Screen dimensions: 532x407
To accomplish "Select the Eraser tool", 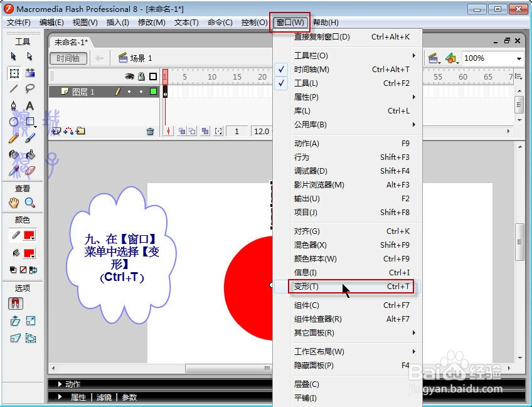I will (30, 171).
